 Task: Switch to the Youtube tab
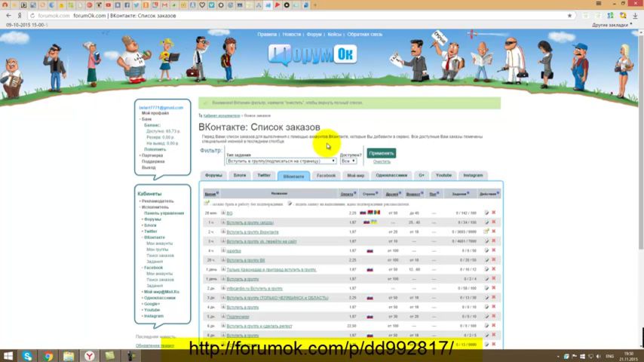pyautogui.click(x=443, y=176)
